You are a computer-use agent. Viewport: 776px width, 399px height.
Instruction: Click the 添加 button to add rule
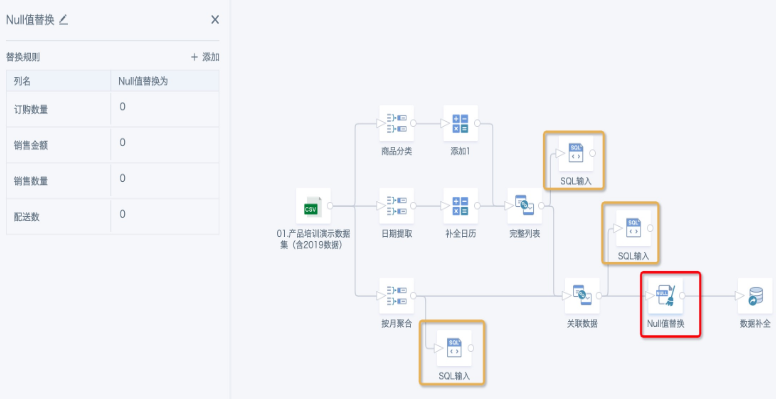click(x=205, y=57)
